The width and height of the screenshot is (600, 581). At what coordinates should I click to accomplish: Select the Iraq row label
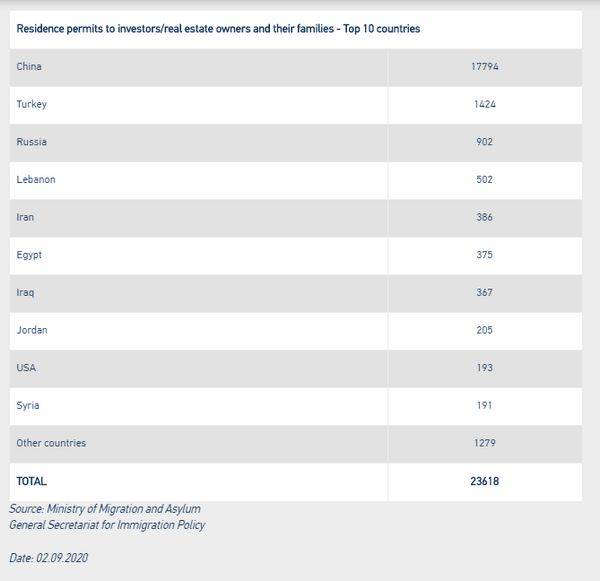click(25, 293)
